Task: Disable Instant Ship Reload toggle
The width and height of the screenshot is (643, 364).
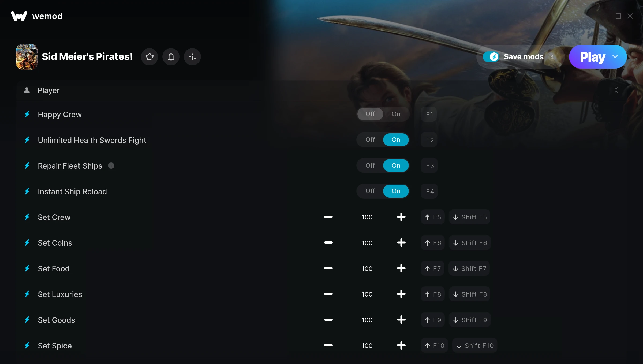Action: pyautogui.click(x=370, y=191)
